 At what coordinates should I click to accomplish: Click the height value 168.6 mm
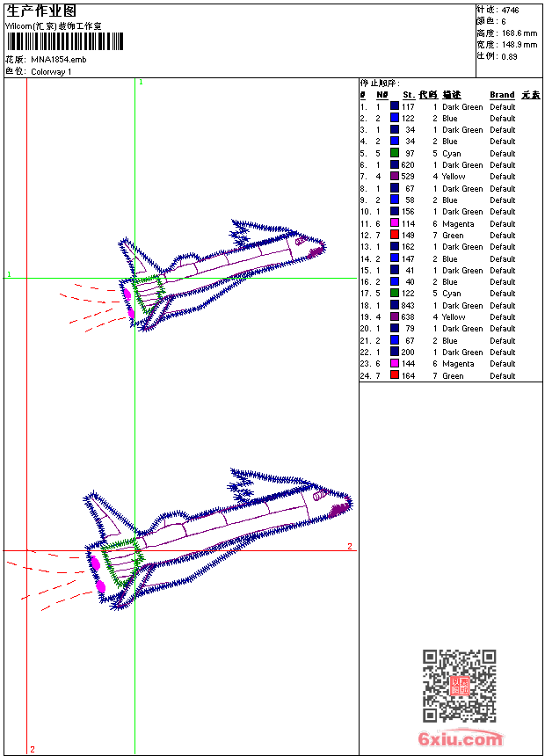[520, 33]
